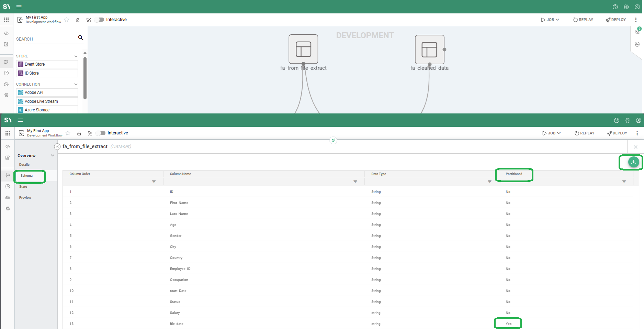Viewport: 644px width, 329px height.
Task: Open the stacked data stores icon in sidebar
Action: [x=6, y=95]
